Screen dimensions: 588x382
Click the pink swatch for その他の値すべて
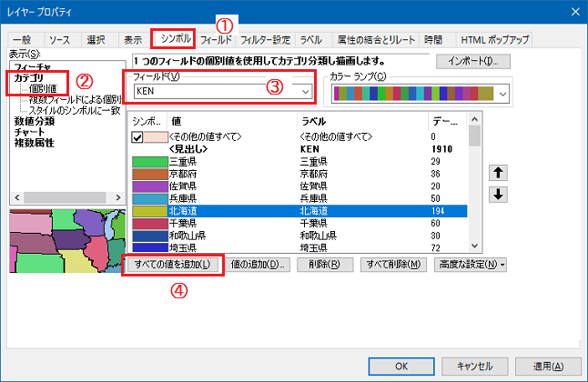pyautogui.click(x=156, y=137)
